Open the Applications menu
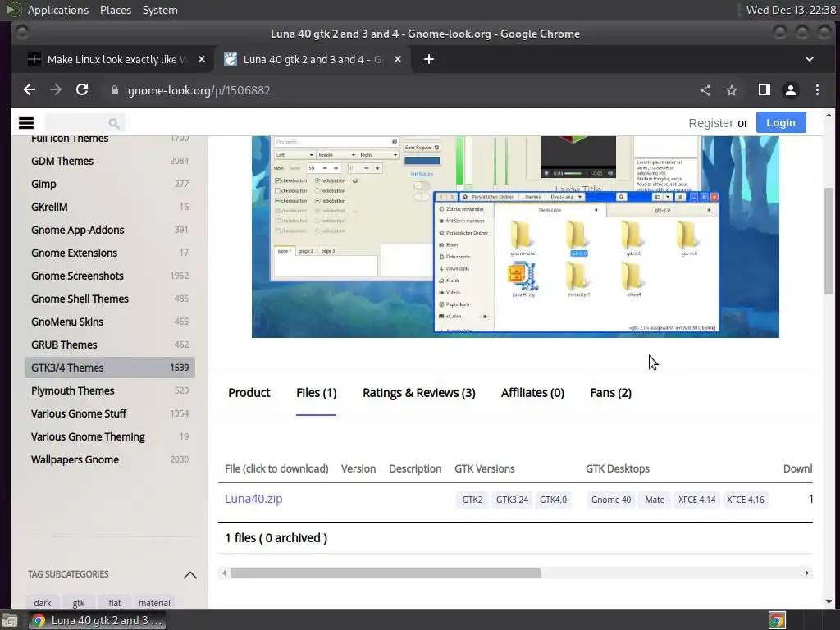This screenshot has width=840, height=630. (x=58, y=10)
